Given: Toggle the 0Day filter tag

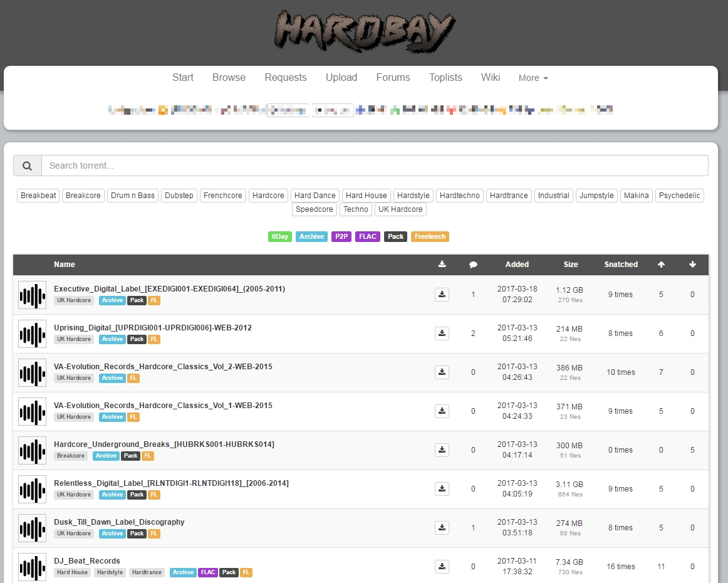Looking at the screenshot, I should tap(279, 237).
